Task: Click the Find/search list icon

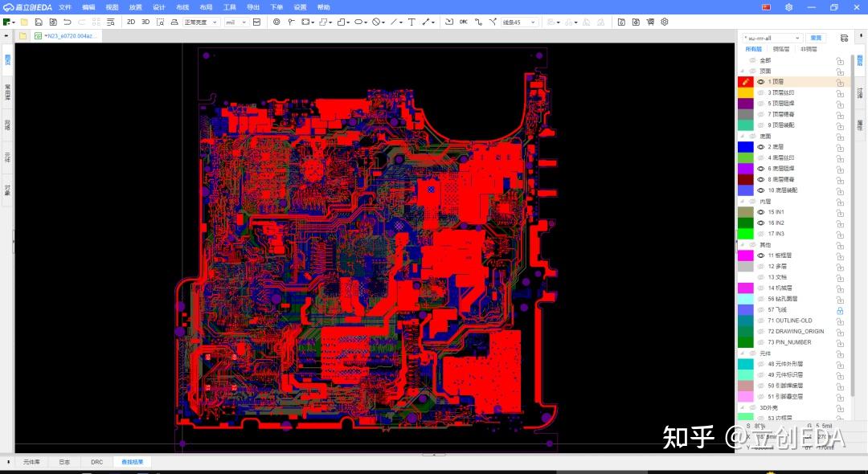Action: pos(111,22)
